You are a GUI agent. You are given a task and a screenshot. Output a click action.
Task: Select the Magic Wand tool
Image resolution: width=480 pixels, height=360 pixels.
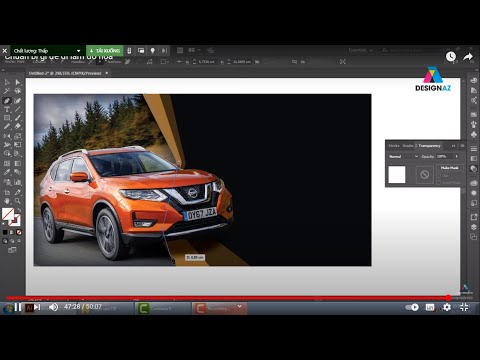(x=7, y=91)
